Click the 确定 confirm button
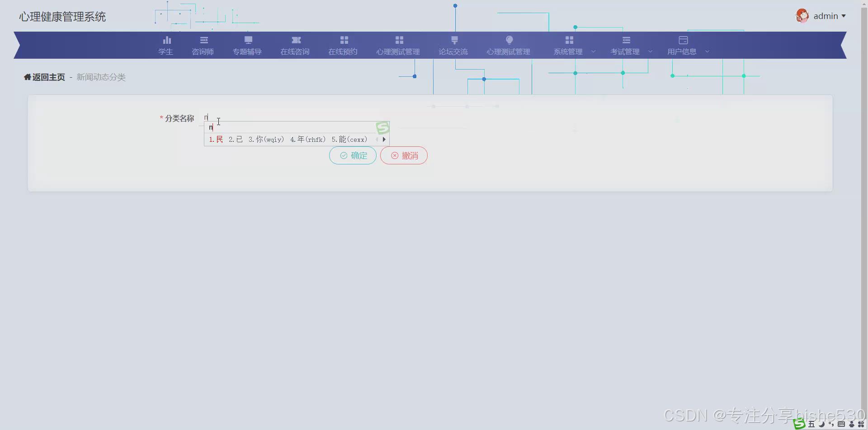 click(353, 155)
